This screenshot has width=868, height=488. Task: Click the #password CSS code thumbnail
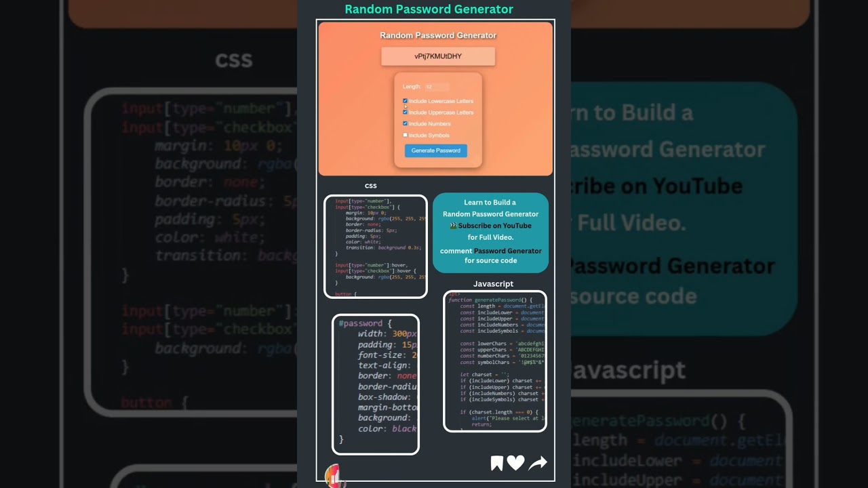[x=376, y=384]
